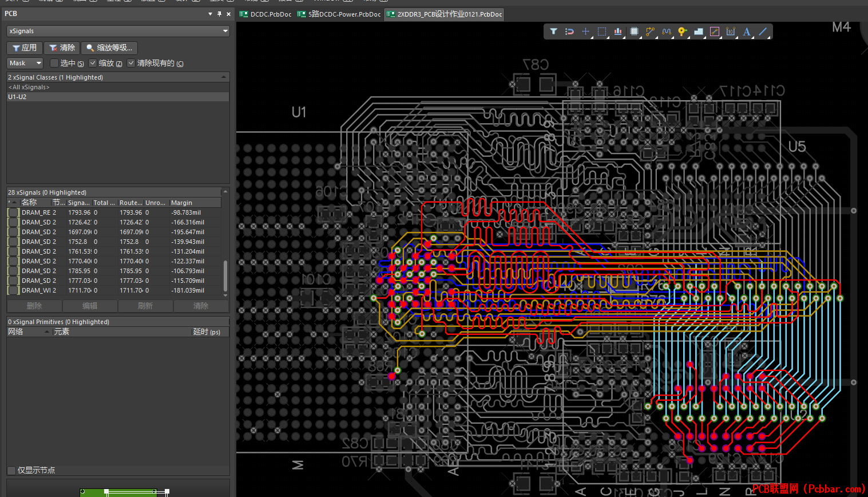Tick the box for the DRAM_WI row
This screenshot has height=497, width=868.
pos(13,290)
